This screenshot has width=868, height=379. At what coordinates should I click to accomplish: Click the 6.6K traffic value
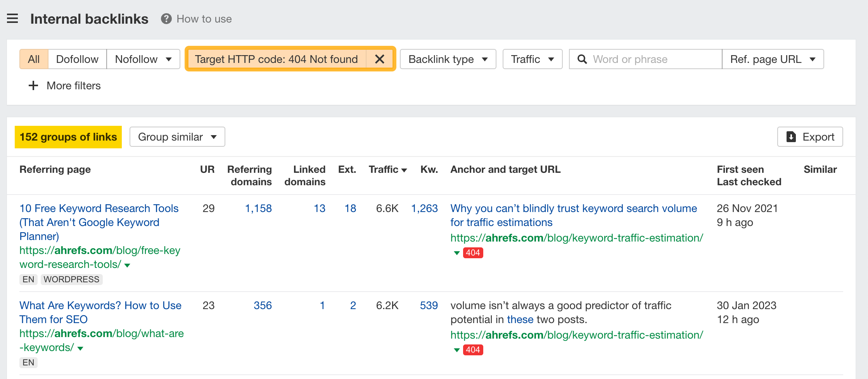387,208
